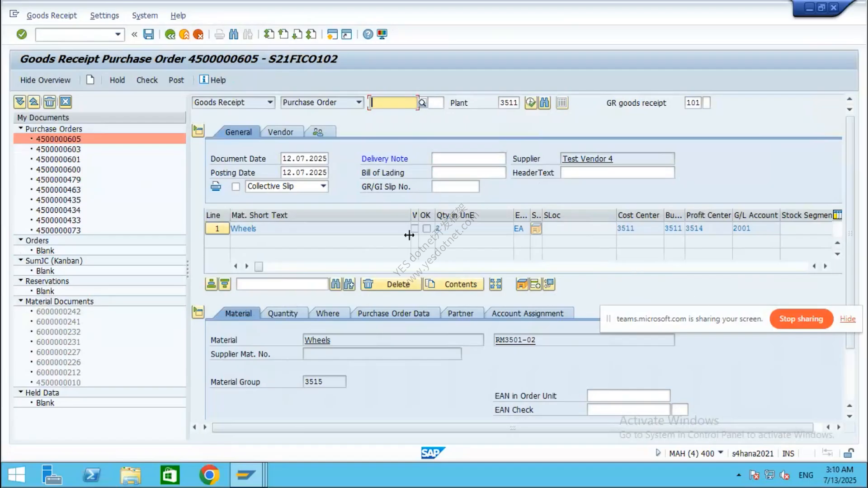Switch to the Quantity tab
The height and width of the screenshot is (488, 868).
pos(283,314)
